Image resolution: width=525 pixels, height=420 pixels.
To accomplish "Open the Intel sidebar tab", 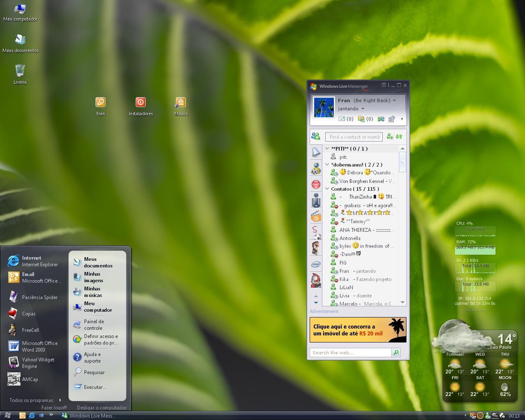I will [316, 264].
